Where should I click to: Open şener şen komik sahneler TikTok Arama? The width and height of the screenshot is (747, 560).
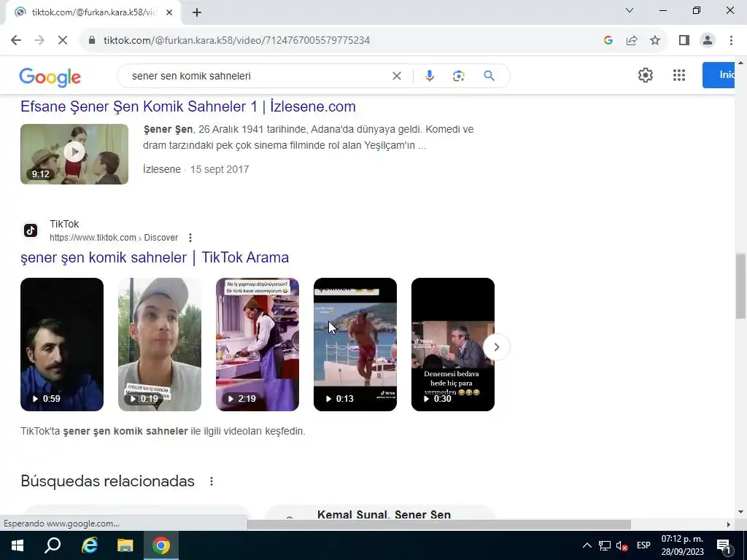[x=155, y=257]
